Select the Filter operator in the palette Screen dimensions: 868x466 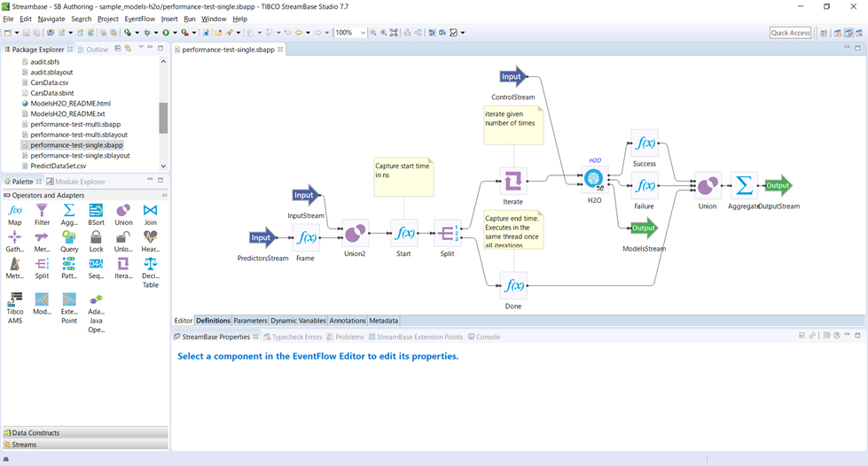pos(42,214)
